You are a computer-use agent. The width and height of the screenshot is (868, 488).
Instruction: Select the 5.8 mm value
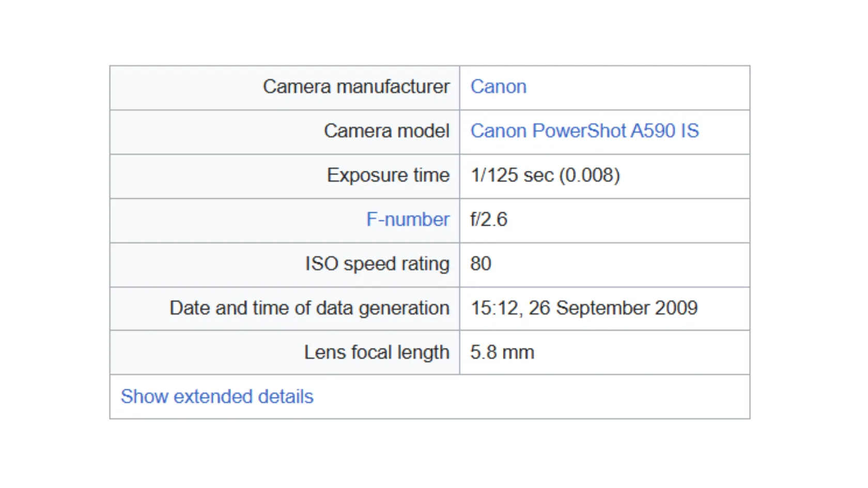[x=502, y=353]
